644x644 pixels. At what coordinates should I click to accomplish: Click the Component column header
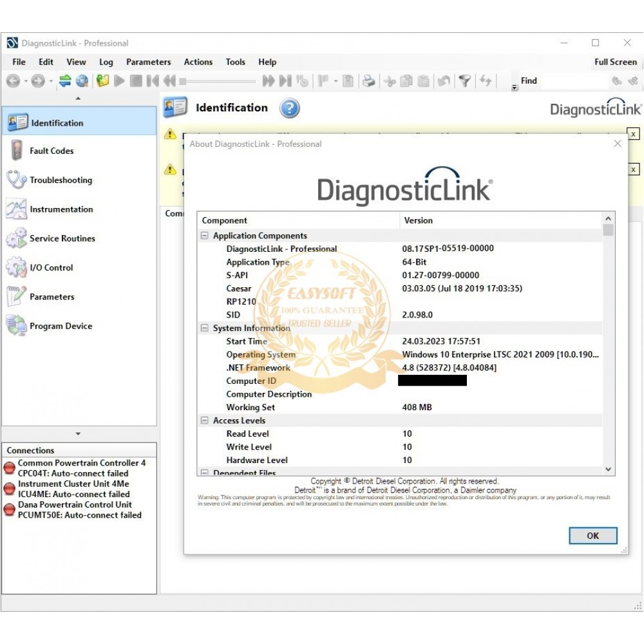299,220
